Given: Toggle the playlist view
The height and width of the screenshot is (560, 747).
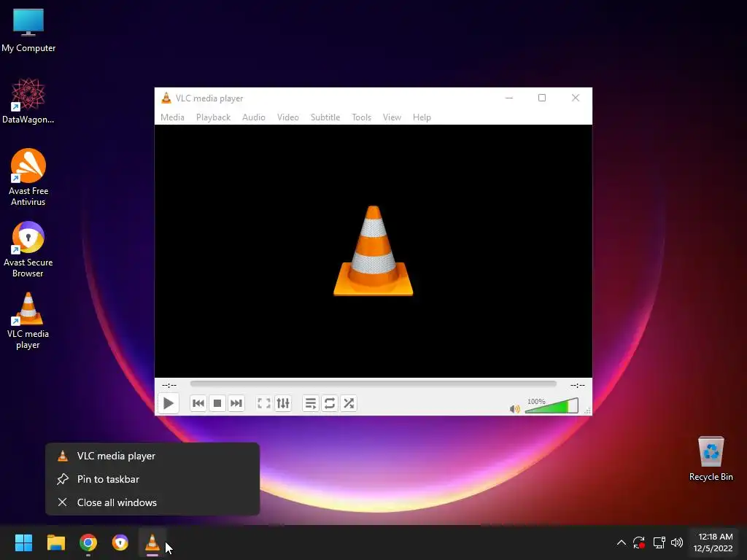Looking at the screenshot, I should [311, 403].
